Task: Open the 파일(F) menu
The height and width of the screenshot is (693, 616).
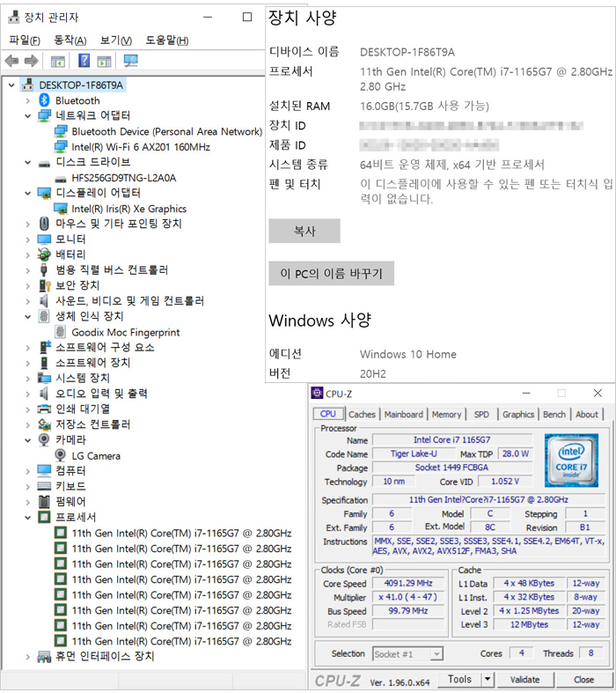Action: 25,41
